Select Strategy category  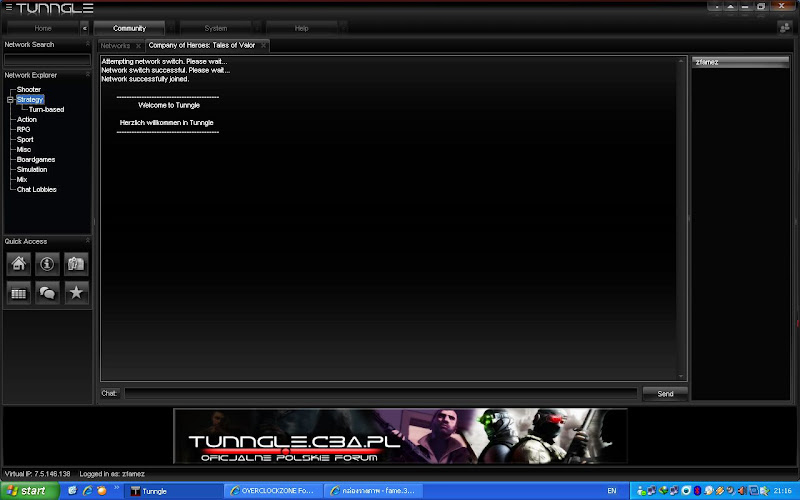pyautogui.click(x=30, y=99)
